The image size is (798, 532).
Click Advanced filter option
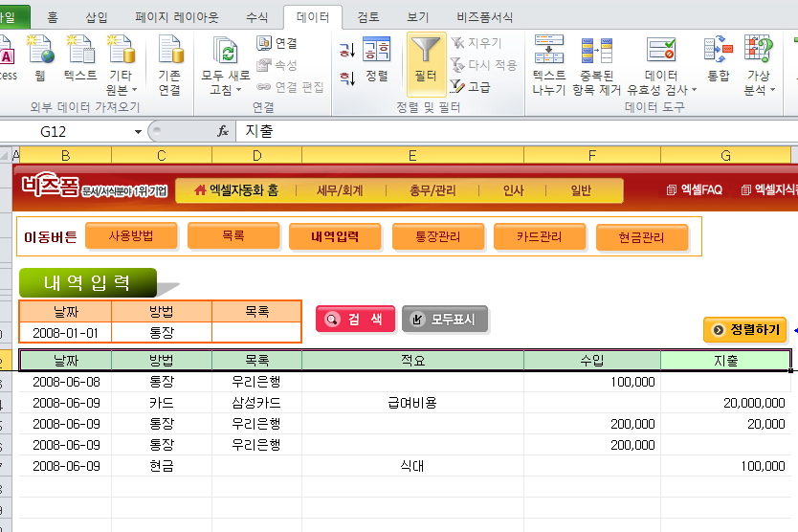coord(471,87)
